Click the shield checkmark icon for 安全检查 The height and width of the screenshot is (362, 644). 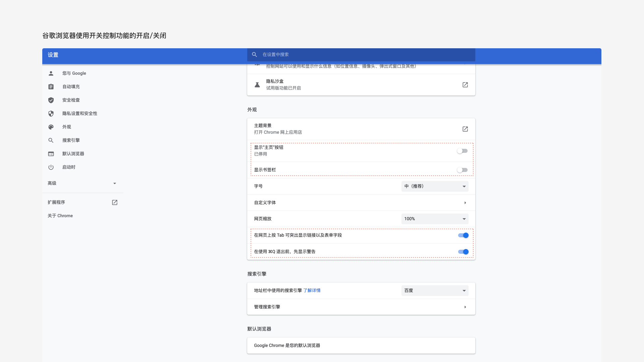point(51,100)
